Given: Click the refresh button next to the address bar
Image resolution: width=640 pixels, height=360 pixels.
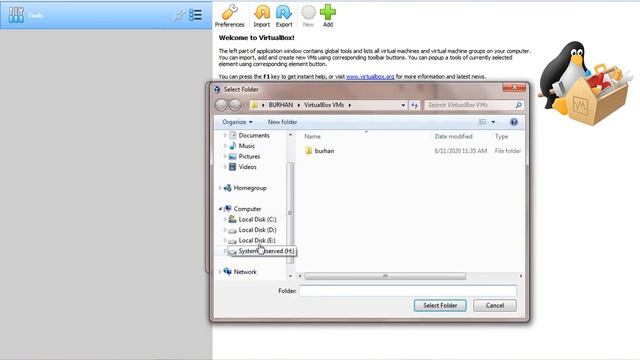Looking at the screenshot, I should [414, 105].
